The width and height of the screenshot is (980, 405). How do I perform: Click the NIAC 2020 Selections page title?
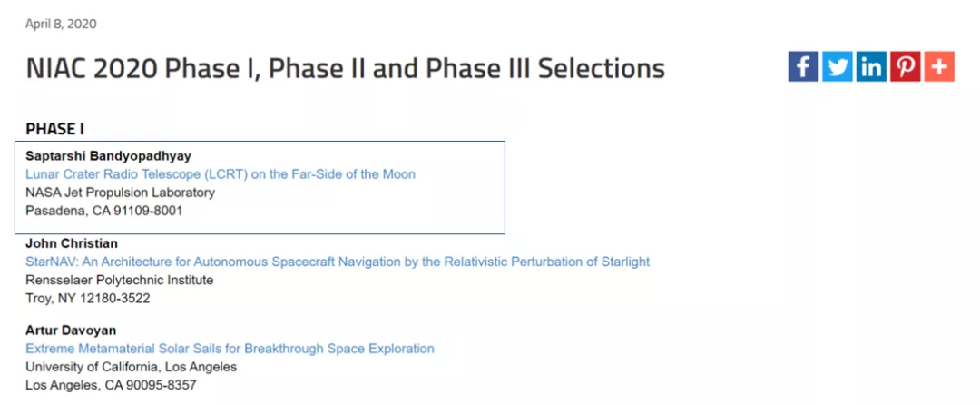pyautogui.click(x=345, y=68)
